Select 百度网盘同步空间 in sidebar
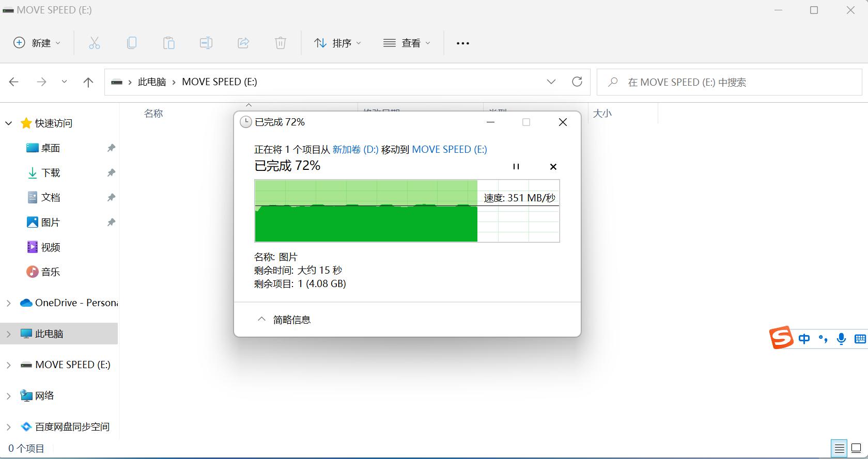Viewport: 868px width, 459px height. coord(65,427)
